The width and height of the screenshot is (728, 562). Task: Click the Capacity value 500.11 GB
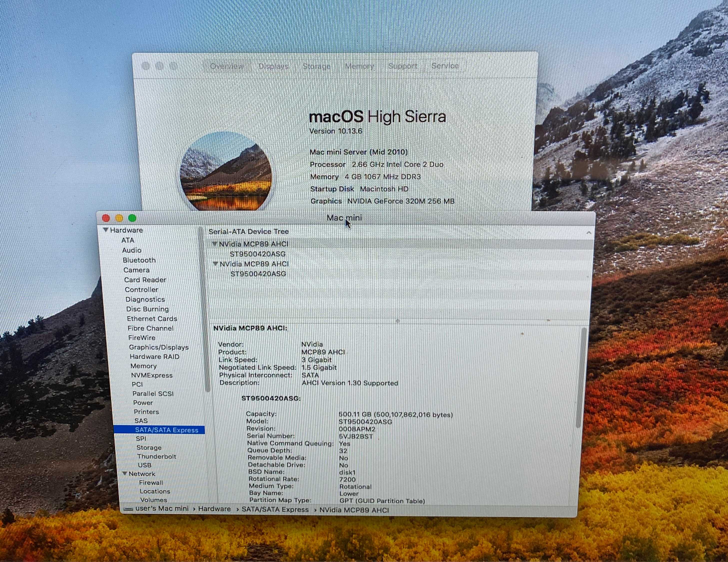pyautogui.click(x=396, y=414)
